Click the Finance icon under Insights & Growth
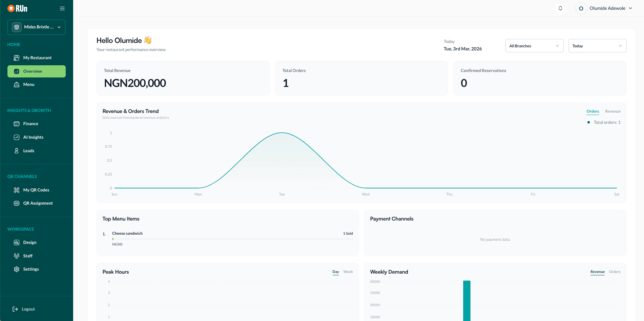This screenshot has height=321, width=644. point(16,123)
